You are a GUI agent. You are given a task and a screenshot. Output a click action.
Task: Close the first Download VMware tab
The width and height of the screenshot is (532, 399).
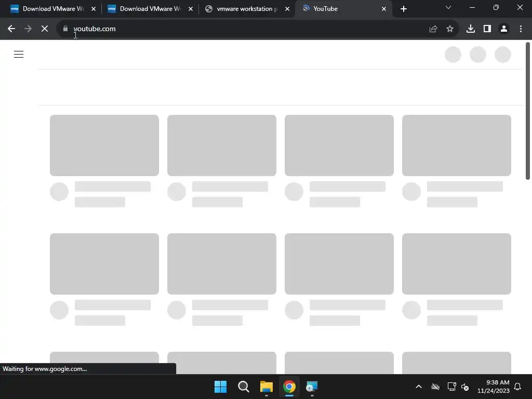[94, 9]
